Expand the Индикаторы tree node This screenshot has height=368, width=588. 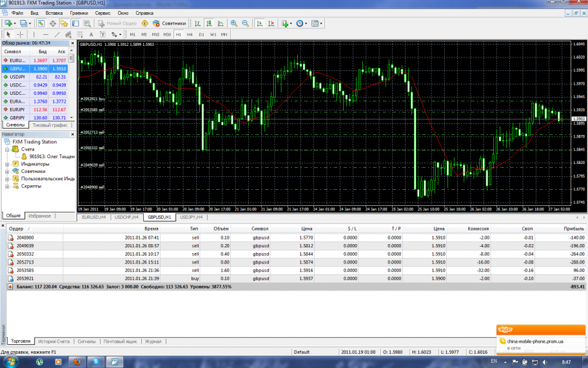click(7, 164)
